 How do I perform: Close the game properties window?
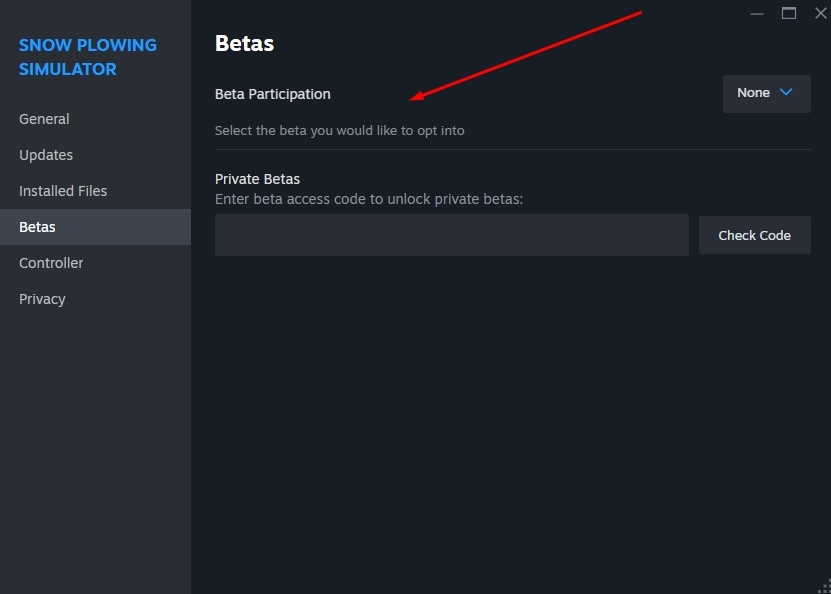pyautogui.click(x=820, y=13)
